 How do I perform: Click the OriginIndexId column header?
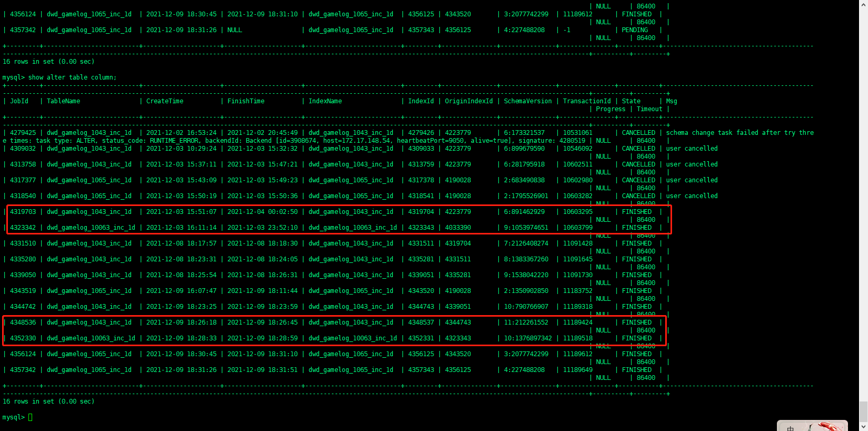coord(469,101)
